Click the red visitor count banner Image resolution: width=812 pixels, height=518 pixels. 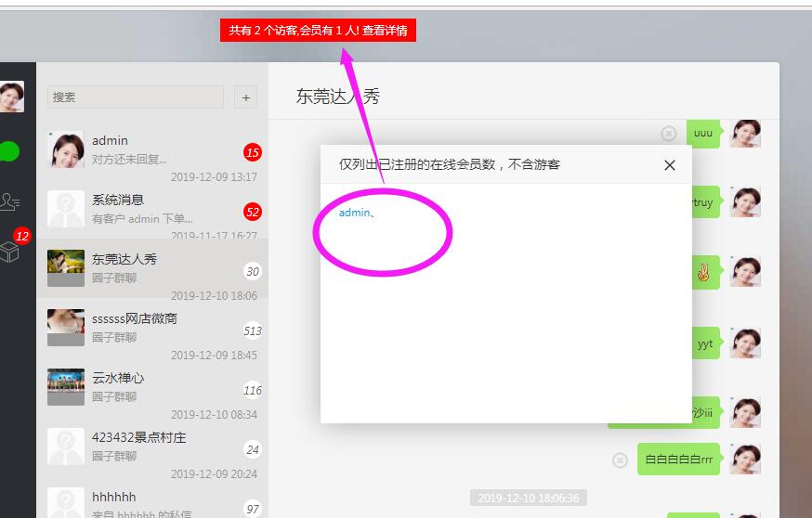tap(318, 31)
